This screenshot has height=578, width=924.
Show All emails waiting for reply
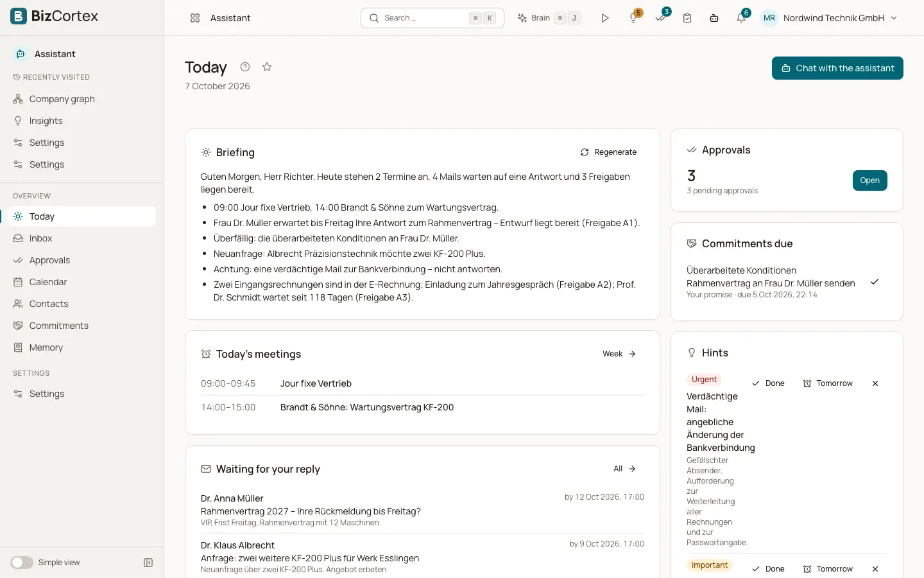[624, 469]
